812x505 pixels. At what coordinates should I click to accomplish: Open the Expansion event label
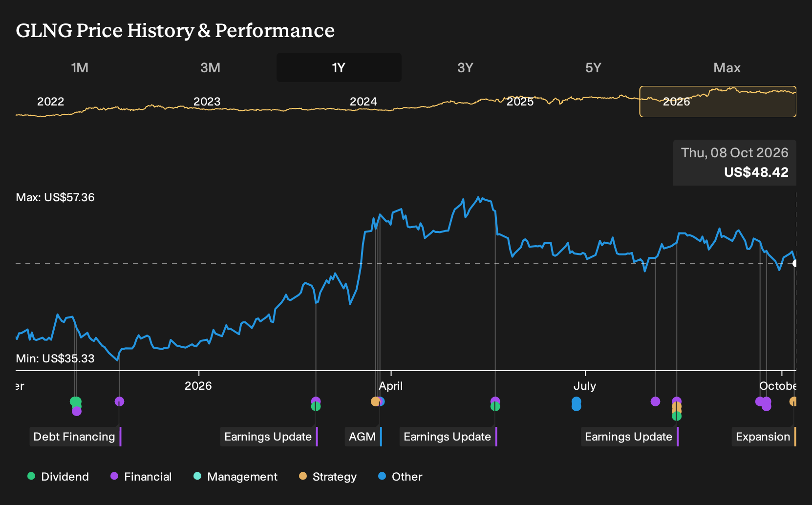[763, 437]
